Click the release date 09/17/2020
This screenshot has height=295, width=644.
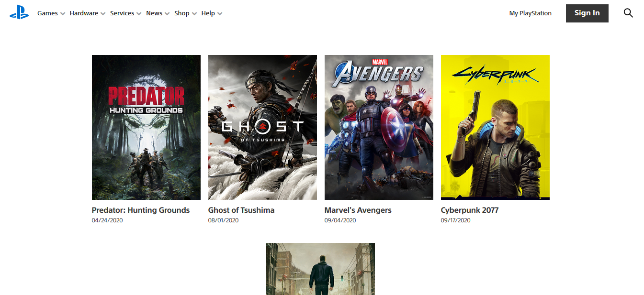point(456,220)
